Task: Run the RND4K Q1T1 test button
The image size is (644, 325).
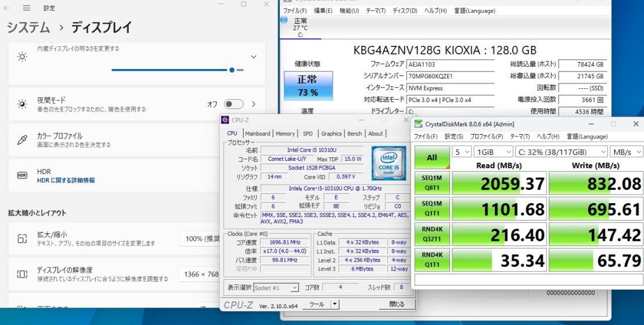Action: 432,260
